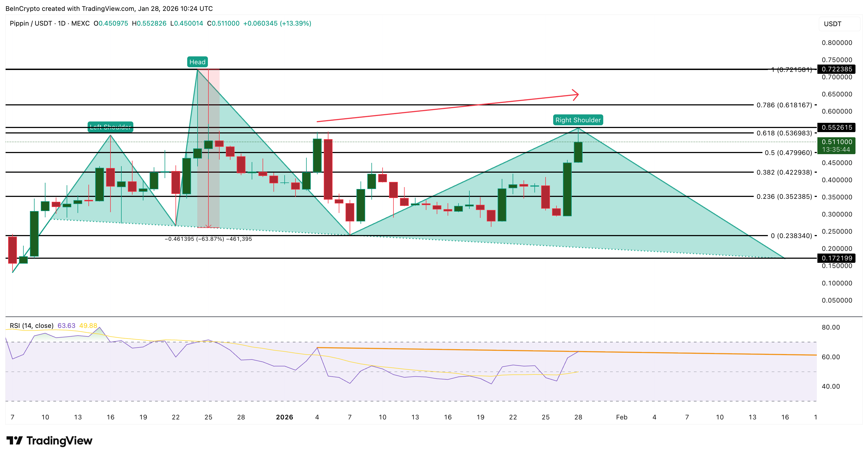
Task: Select the 2026 marker on the time axis
Action: (284, 417)
